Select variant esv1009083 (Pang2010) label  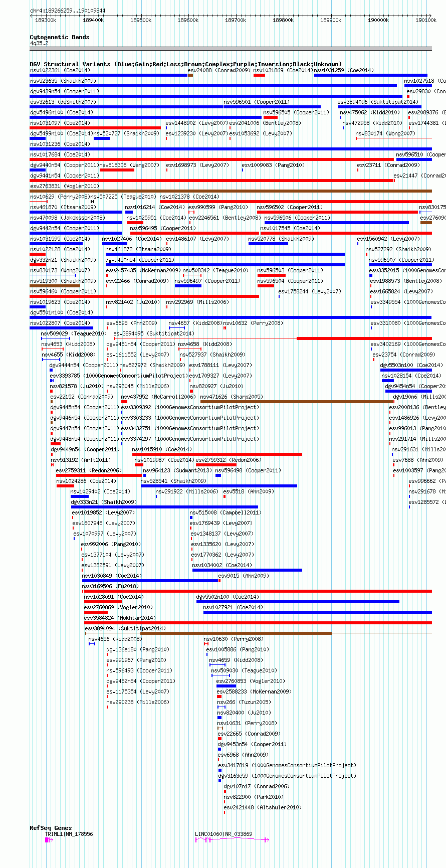[273, 165]
